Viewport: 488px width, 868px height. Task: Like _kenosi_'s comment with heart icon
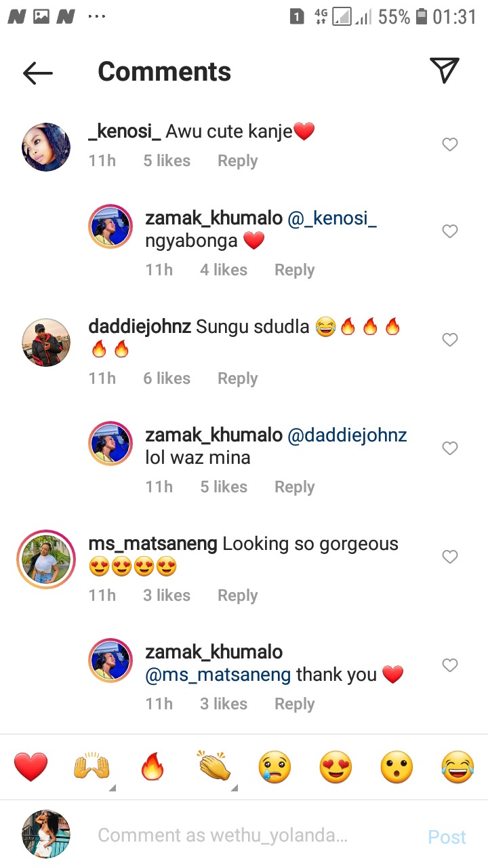(450, 144)
